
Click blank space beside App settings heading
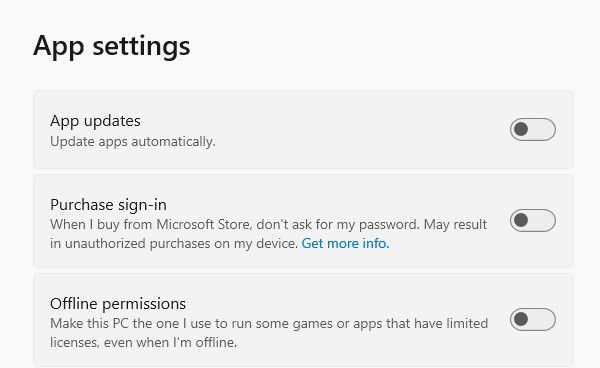click(x=383, y=46)
